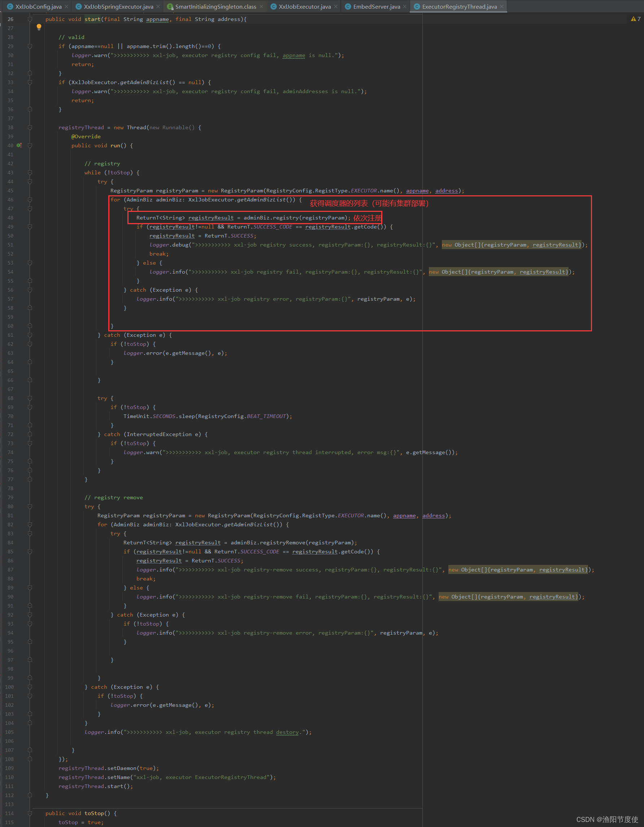Click the class icon on the ExecutorRegistryThread.java tab
Viewport: 644px width, 827px height.
click(417, 6)
